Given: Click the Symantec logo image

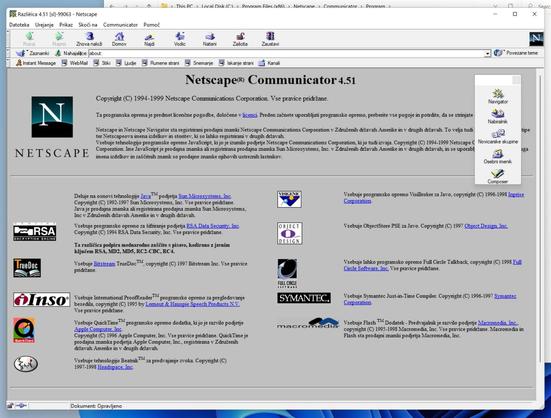Looking at the screenshot, I should [x=304, y=298].
